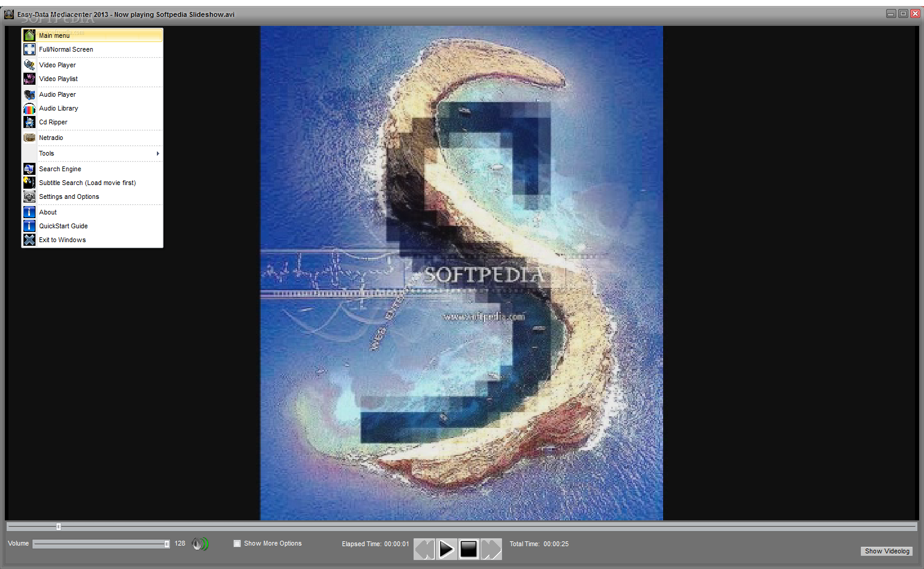The height and width of the screenshot is (569, 924).
Task: Open Audio Library menu entry
Action: coord(93,108)
